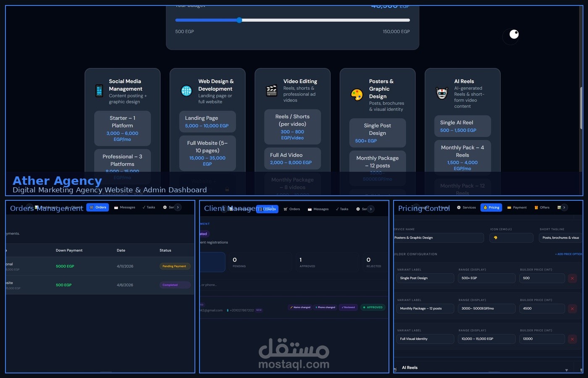Viewport: 588px width, 378px height.
Task: Open Messages tab in Client Management panel
Action: pyautogui.click(x=318, y=209)
